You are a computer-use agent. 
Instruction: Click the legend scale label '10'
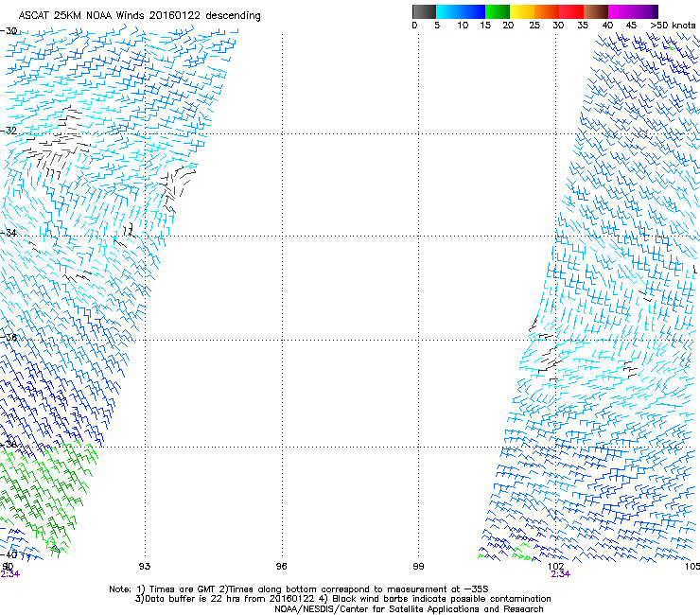[x=463, y=26]
